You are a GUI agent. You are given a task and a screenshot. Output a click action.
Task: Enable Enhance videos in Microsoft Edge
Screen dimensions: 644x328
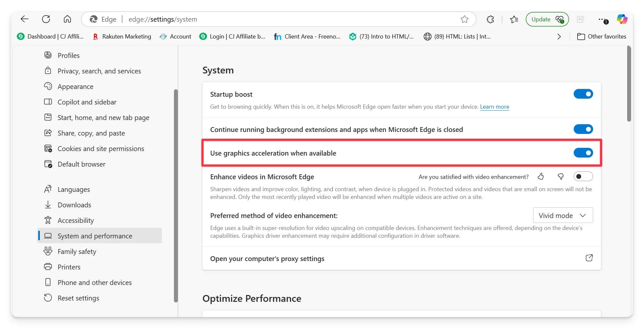click(583, 177)
